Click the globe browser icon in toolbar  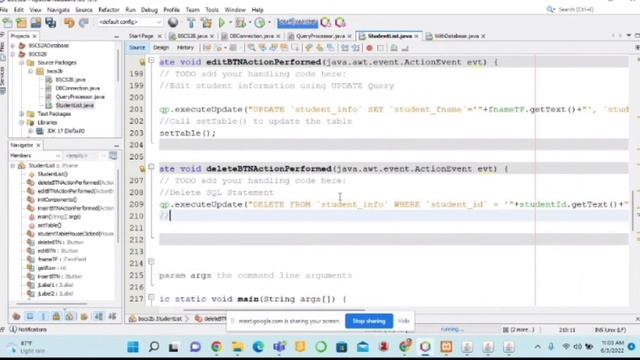(x=173, y=22)
